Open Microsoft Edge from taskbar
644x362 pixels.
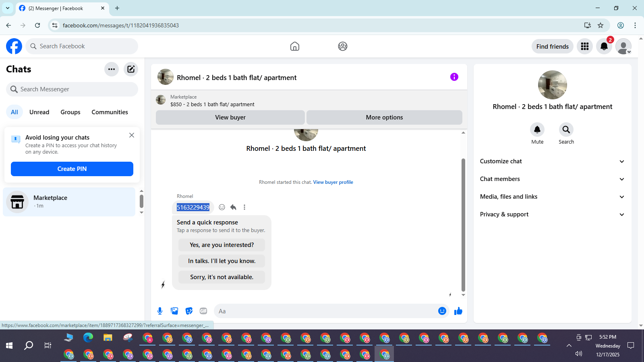(88, 337)
